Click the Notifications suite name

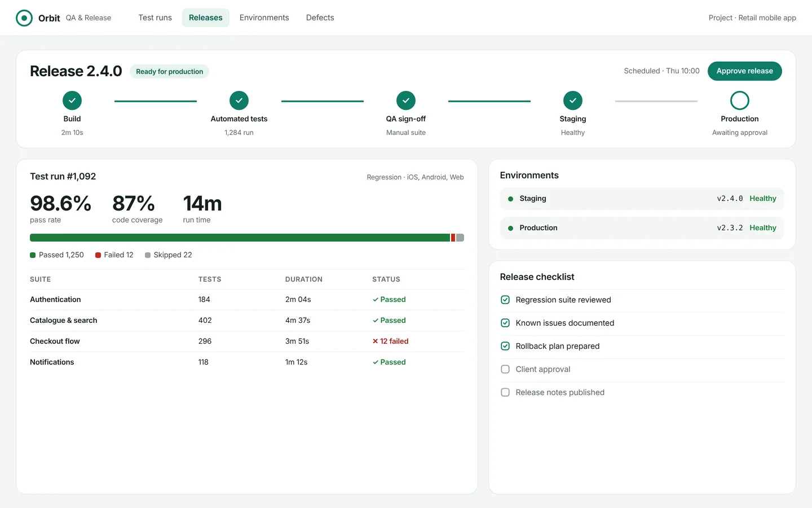tap(52, 362)
